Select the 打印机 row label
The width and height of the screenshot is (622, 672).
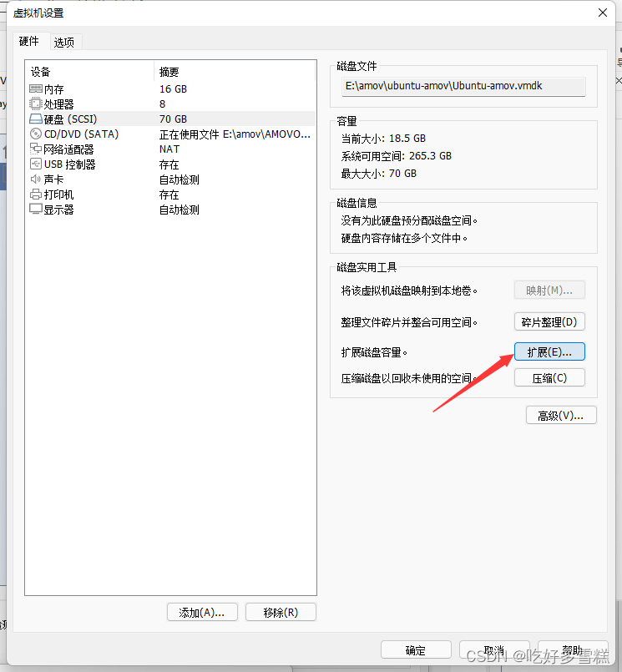click(x=58, y=195)
